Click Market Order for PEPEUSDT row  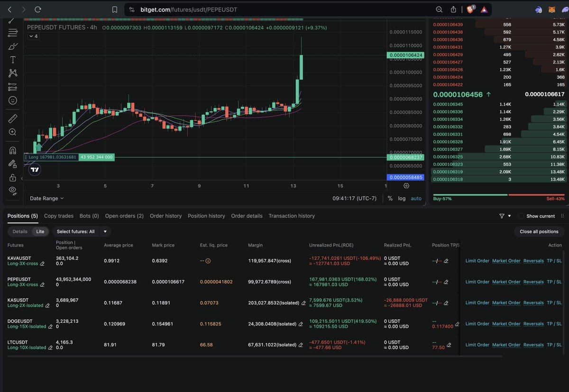pos(506,282)
